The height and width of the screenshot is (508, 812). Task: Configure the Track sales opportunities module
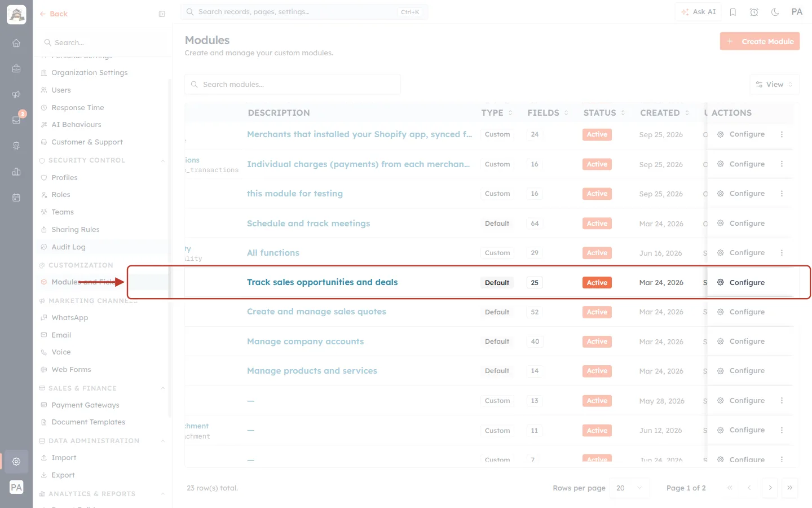click(x=741, y=282)
